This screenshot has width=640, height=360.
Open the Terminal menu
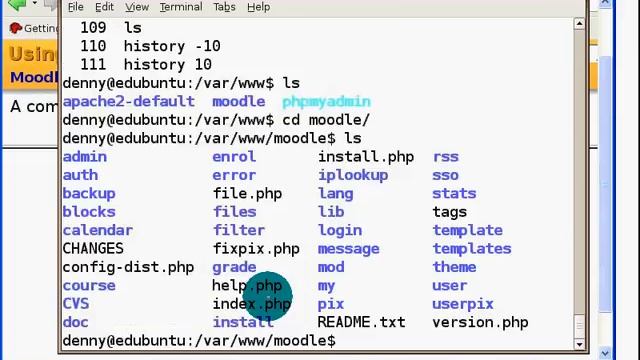pyautogui.click(x=181, y=7)
